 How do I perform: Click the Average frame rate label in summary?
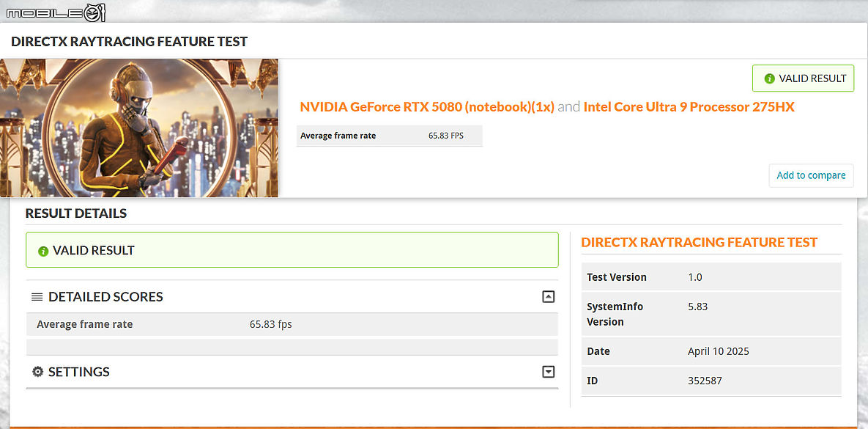click(x=338, y=136)
